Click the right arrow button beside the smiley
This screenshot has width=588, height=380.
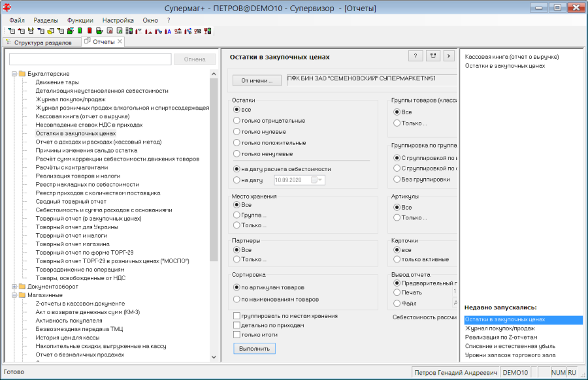[x=448, y=56]
